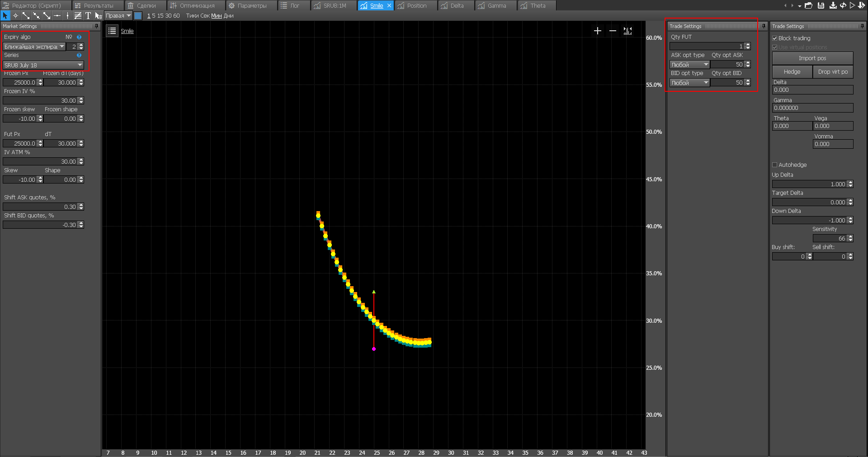Select the crosshair cursor tool
This screenshot has width=868, height=457.
click(15, 16)
